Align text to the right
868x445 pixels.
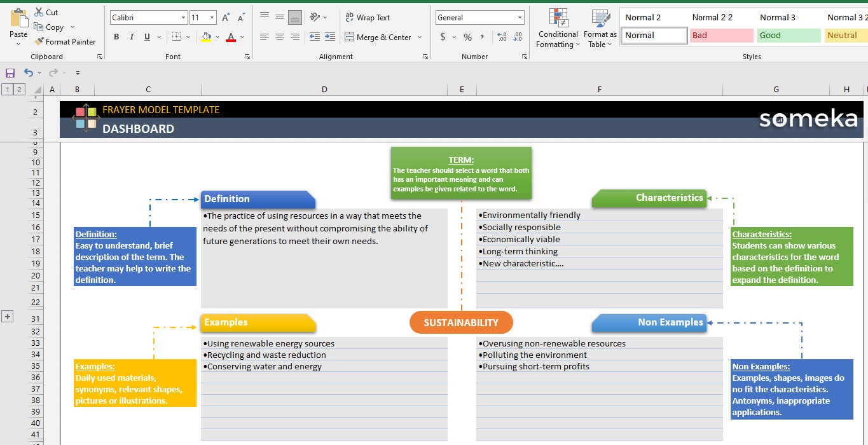pos(295,38)
